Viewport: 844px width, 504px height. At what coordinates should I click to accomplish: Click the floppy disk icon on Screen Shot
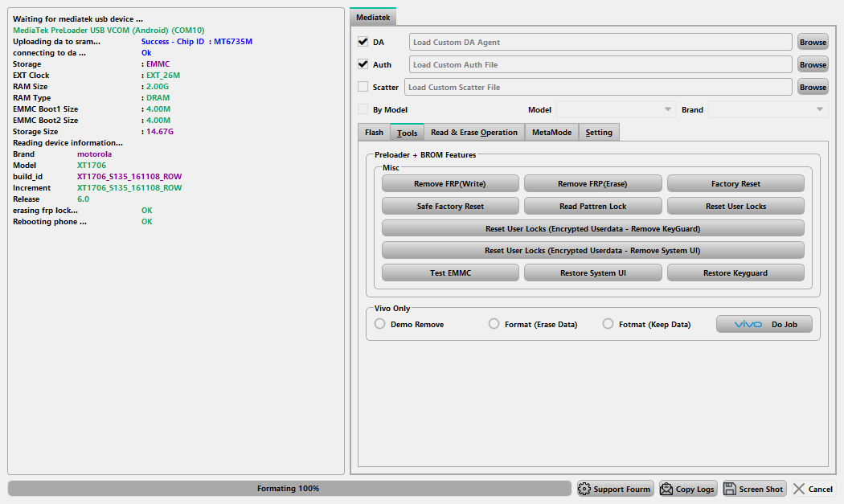[730, 489]
